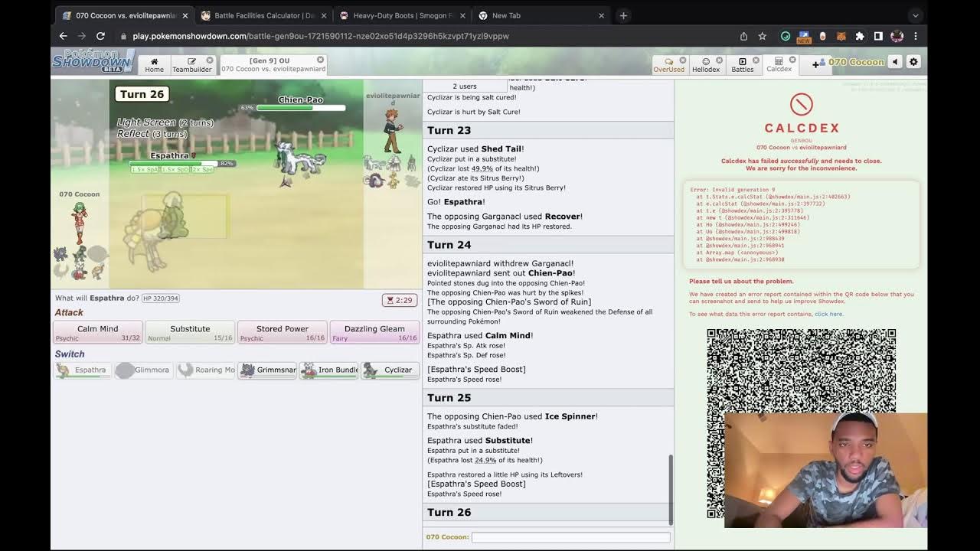Switch to the OverUsed chat tab
The width and height of the screenshot is (980, 551).
click(x=668, y=65)
